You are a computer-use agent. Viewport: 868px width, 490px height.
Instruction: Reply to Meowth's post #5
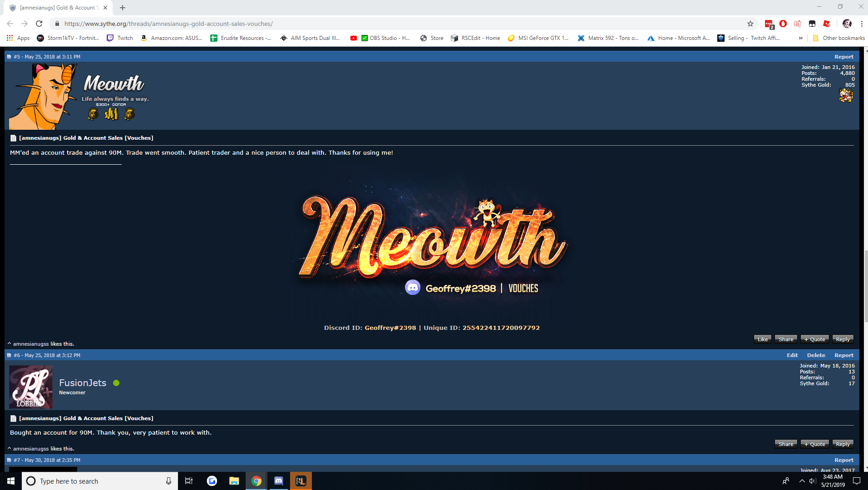(843, 339)
